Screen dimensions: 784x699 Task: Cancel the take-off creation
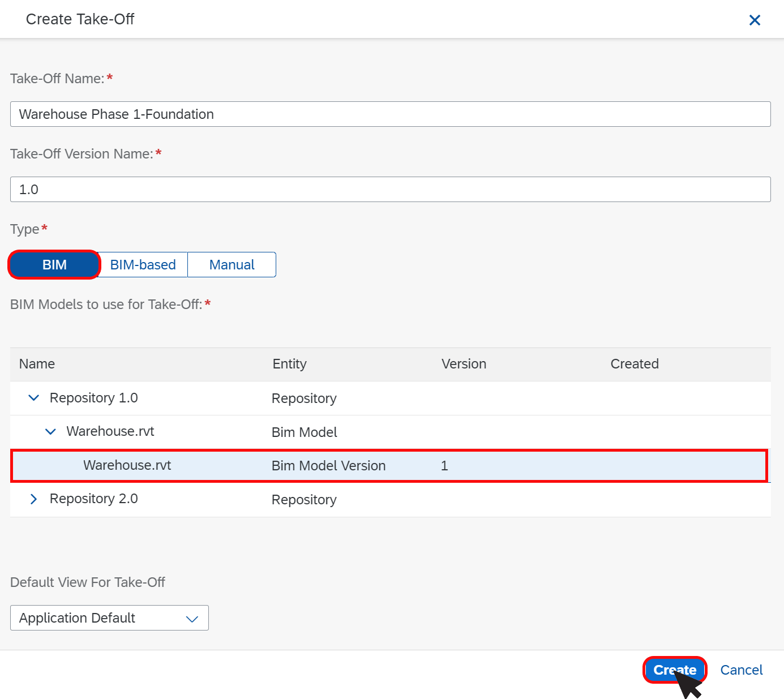tap(742, 670)
